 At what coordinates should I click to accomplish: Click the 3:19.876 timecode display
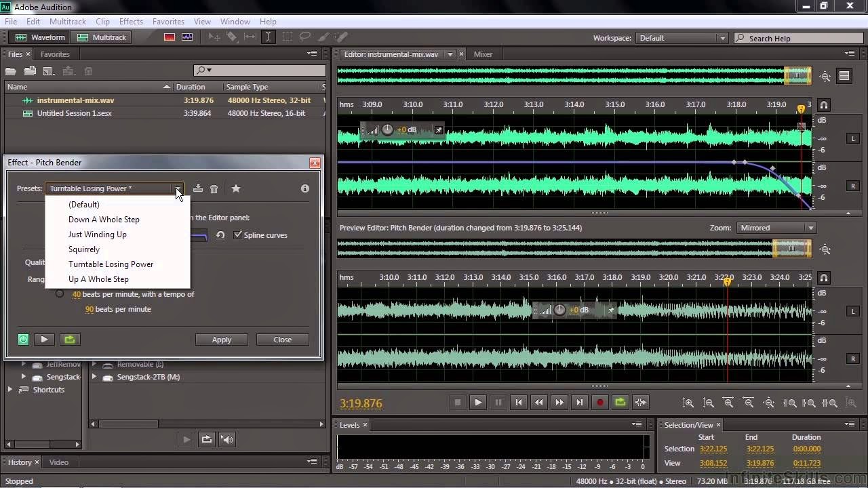point(361,403)
